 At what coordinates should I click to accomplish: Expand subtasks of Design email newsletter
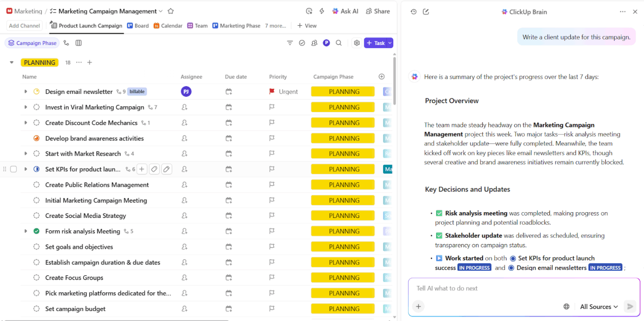click(26, 91)
